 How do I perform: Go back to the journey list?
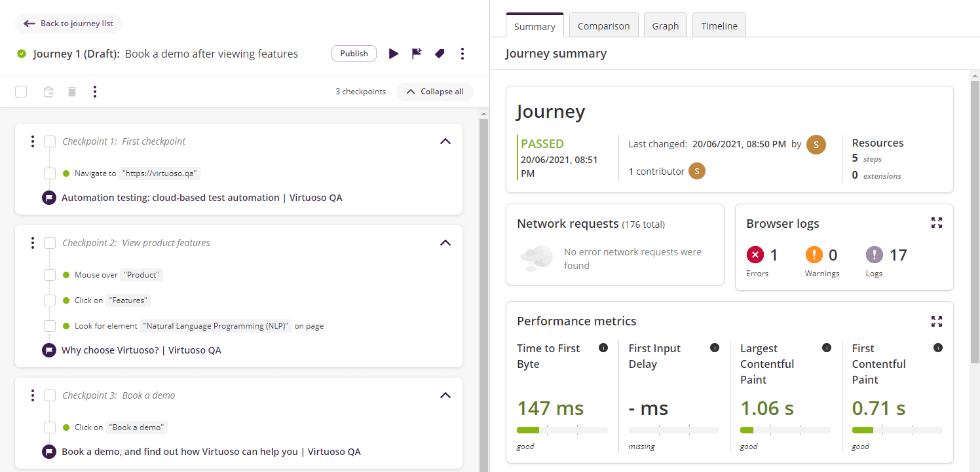pyautogui.click(x=68, y=24)
